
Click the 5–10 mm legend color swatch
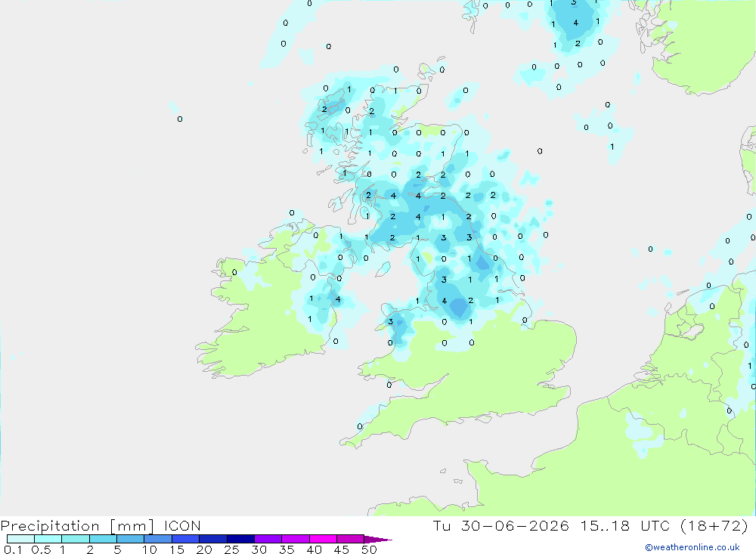pos(131,539)
